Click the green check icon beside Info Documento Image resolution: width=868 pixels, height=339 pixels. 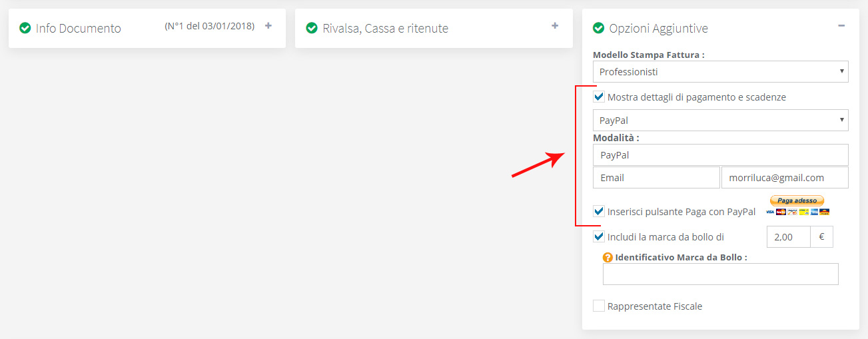(25, 28)
